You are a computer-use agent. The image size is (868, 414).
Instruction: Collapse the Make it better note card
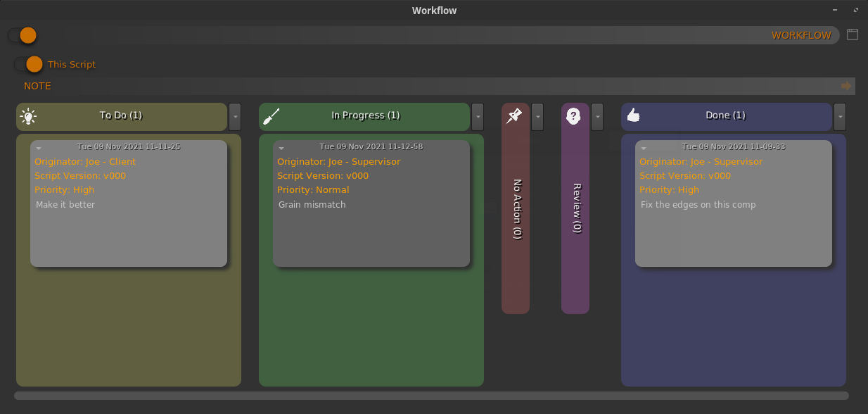pyautogui.click(x=39, y=149)
